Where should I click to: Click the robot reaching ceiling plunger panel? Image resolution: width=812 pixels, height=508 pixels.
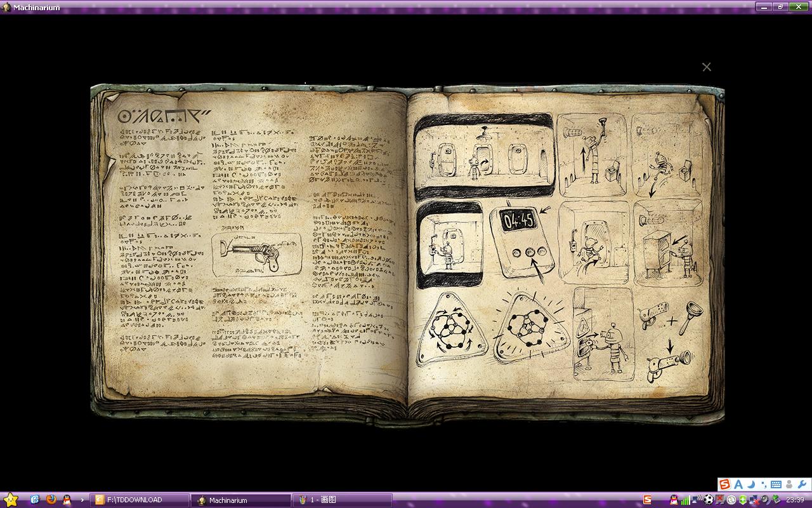coord(592,156)
